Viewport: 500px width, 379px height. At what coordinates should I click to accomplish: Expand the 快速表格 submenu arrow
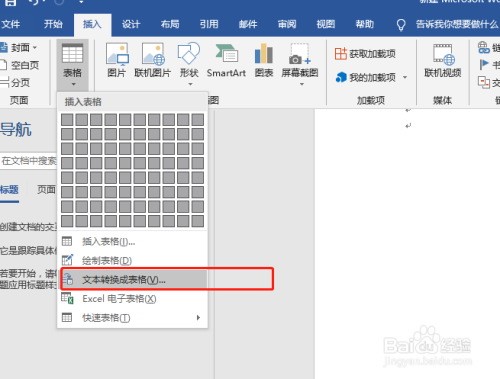pos(198,318)
